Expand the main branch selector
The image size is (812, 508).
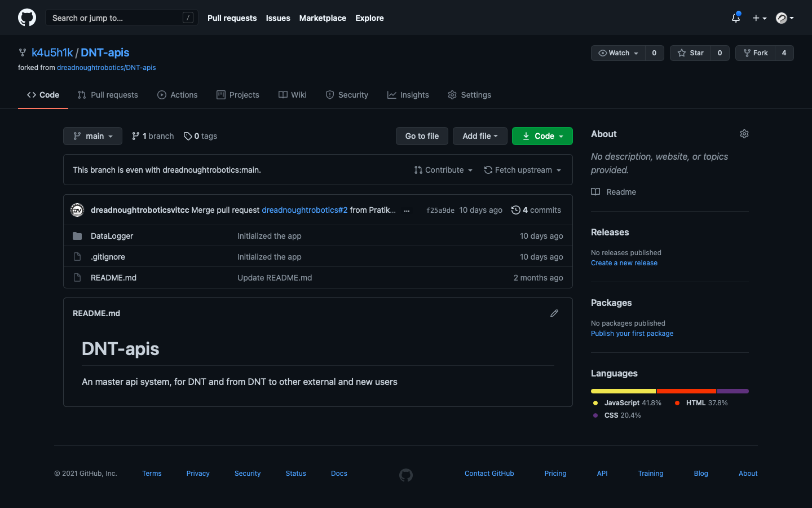(92, 136)
